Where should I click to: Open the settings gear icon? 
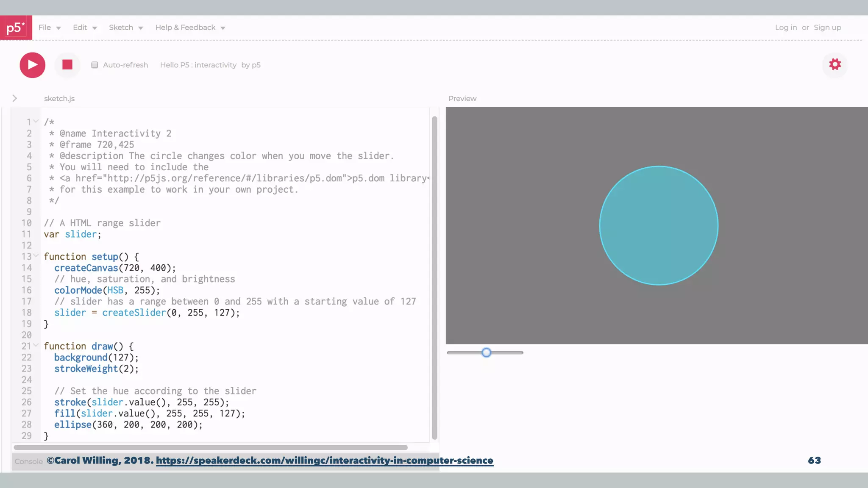[835, 64]
